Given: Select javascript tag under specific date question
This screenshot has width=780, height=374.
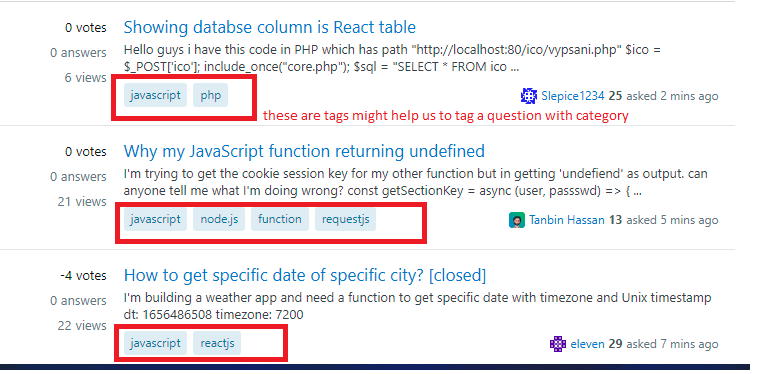Looking at the screenshot, I should pyautogui.click(x=156, y=343).
